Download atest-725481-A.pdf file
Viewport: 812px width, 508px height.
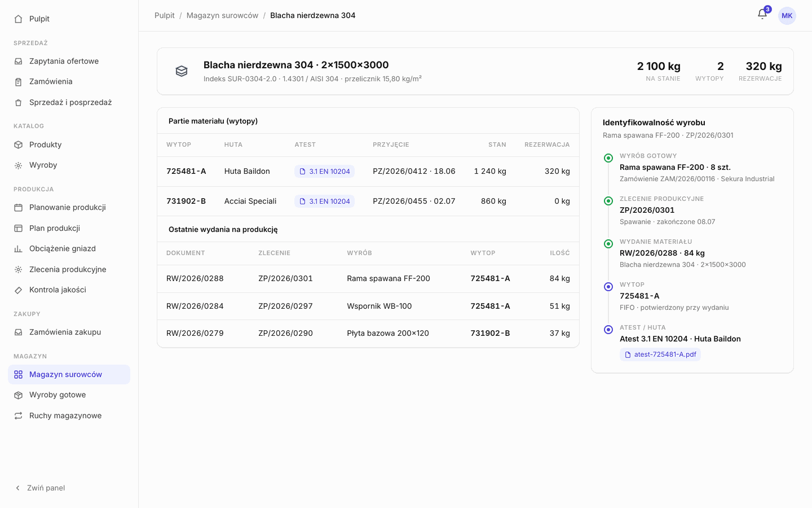pyautogui.click(x=660, y=354)
